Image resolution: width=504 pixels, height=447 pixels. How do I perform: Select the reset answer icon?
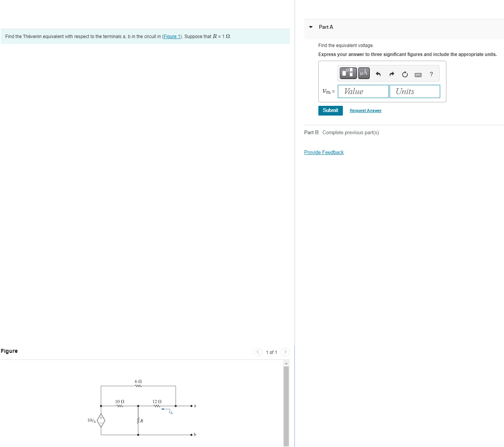pyautogui.click(x=405, y=74)
